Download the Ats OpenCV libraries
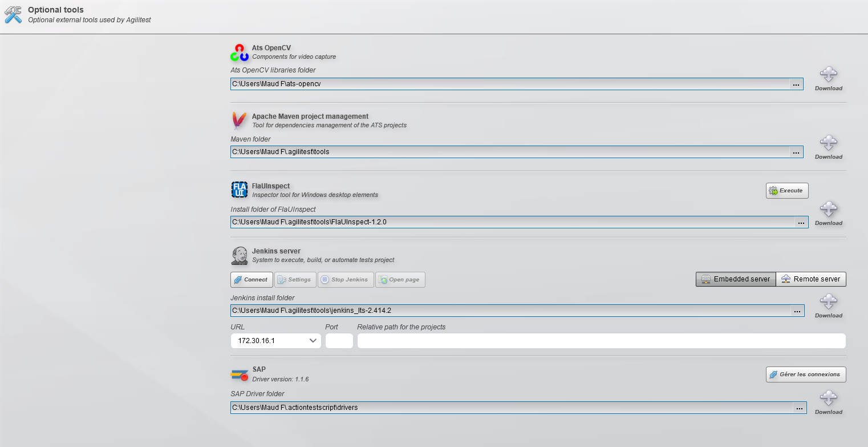Viewport: 868px width, 447px height. (828, 79)
